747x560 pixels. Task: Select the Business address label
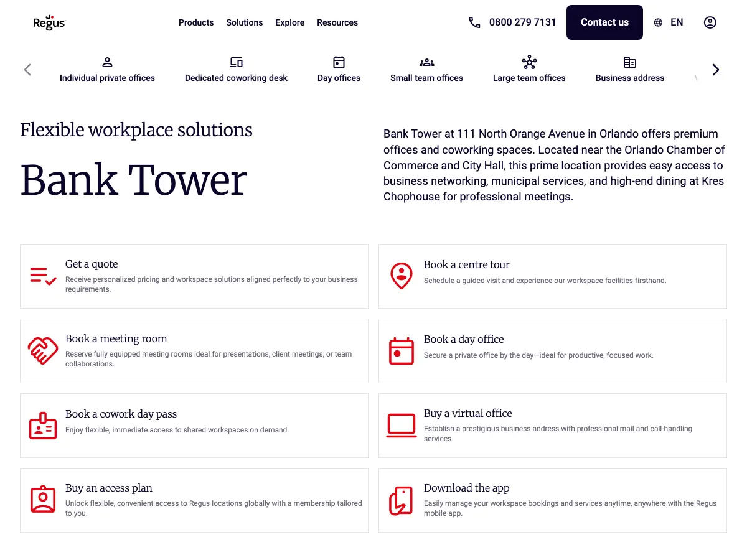630,78
